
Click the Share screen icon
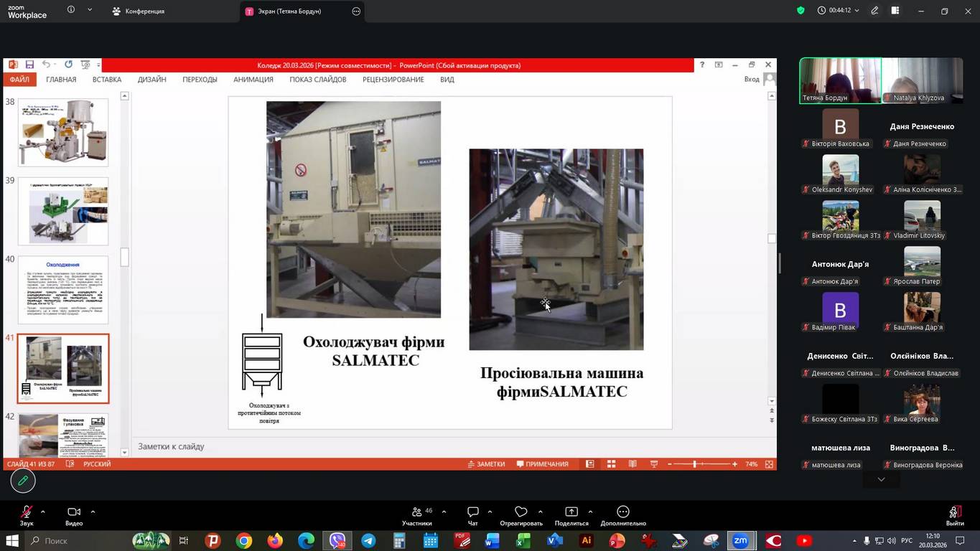[x=571, y=512]
